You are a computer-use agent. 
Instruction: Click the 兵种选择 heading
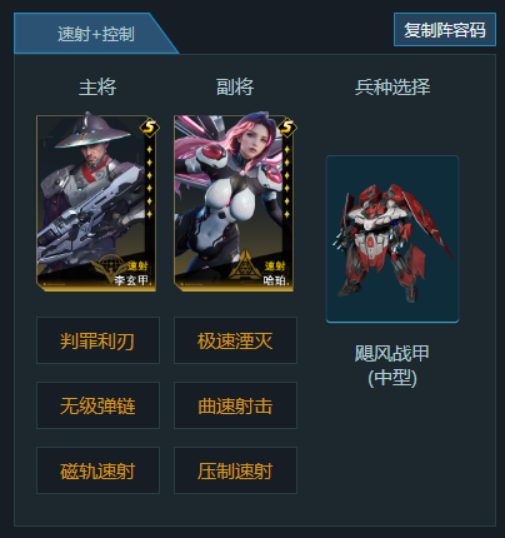tap(392, 87)
